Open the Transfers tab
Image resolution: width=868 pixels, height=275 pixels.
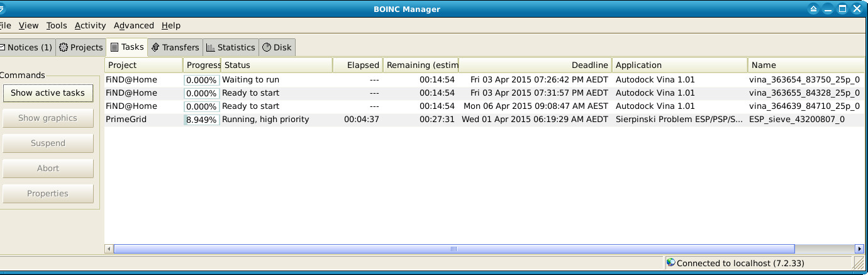tap(175, 47)
